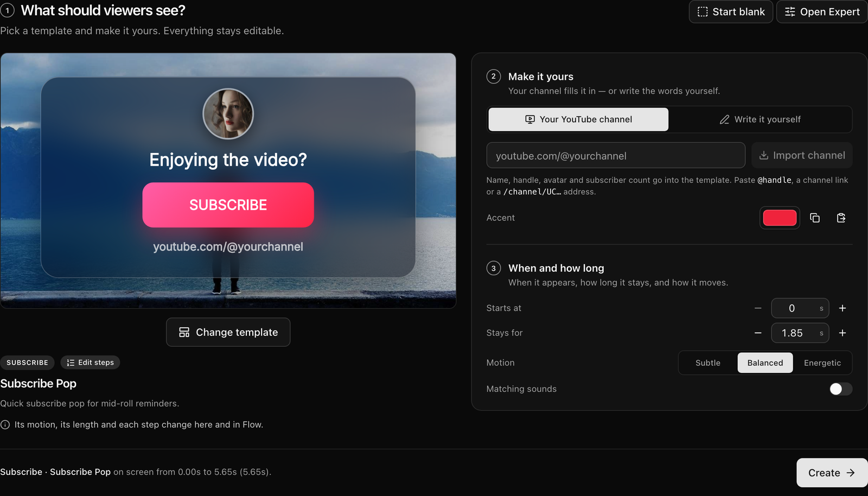This screenshot has height=496, width=868.
Task: Select Energetic motion
Action: (822, 363)
